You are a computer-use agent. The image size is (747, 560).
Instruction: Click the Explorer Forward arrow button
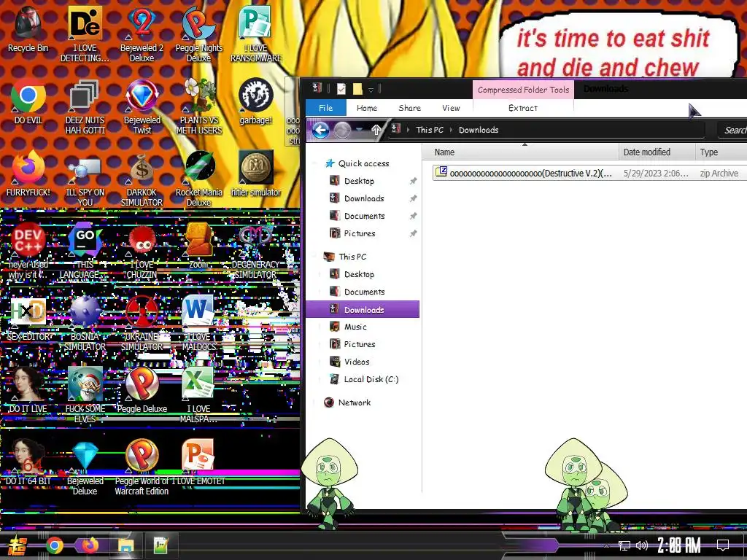click(x=342, y=130)
